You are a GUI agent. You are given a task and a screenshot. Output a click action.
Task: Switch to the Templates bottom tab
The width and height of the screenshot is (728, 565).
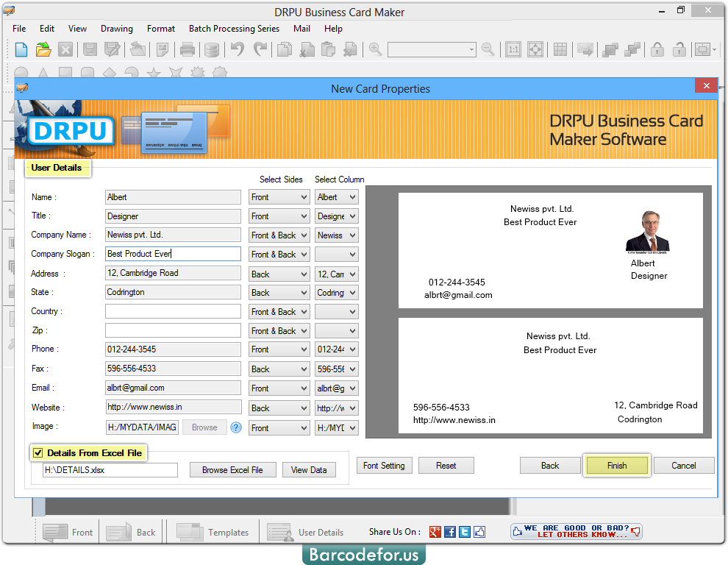click(x=213, y=533)
